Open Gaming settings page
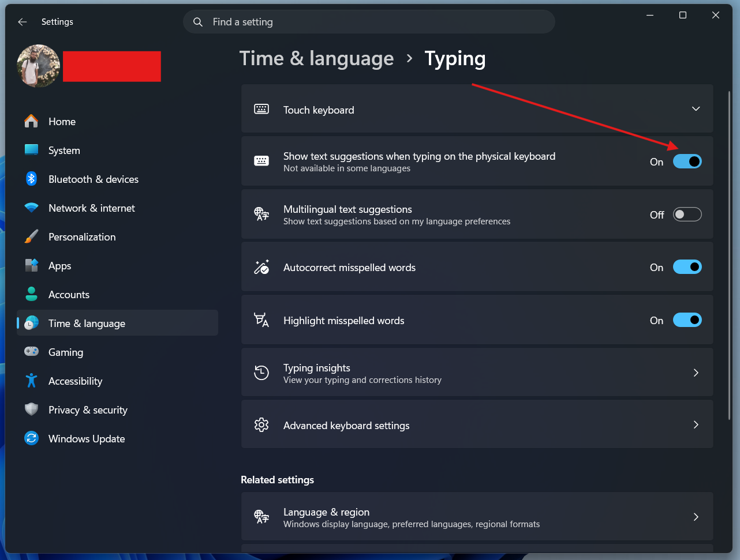The width and height of the screenshot is (740, 560). (x=118, y=352)
